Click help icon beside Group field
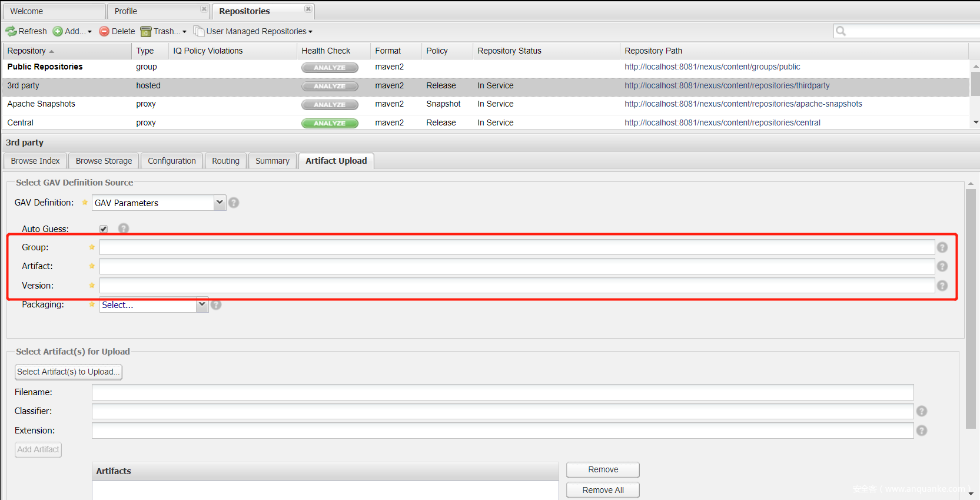 pos(942,248)
